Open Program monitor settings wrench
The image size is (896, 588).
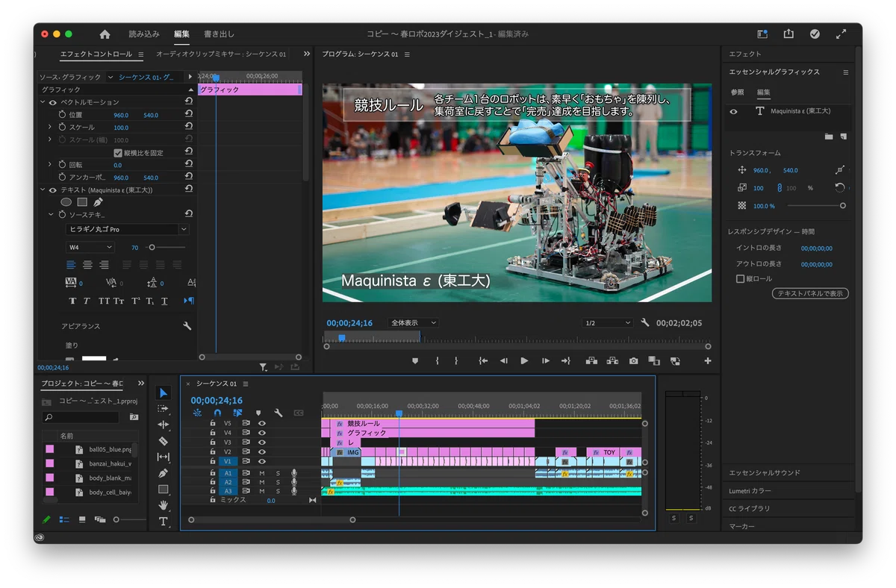(645, 323)
